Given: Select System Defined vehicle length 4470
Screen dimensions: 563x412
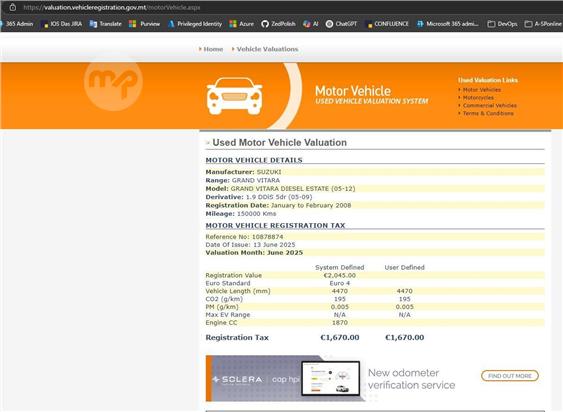Looking at the screenshot, I should tap(339, 291).
